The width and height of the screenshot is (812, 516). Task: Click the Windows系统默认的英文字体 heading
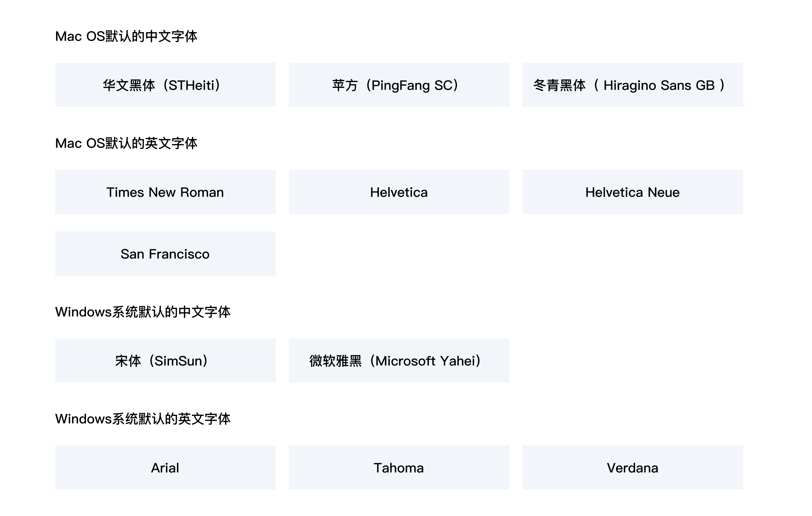[143, 419]
